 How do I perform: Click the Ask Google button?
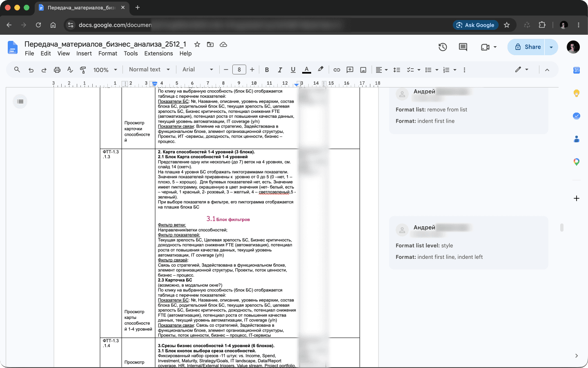476,25
